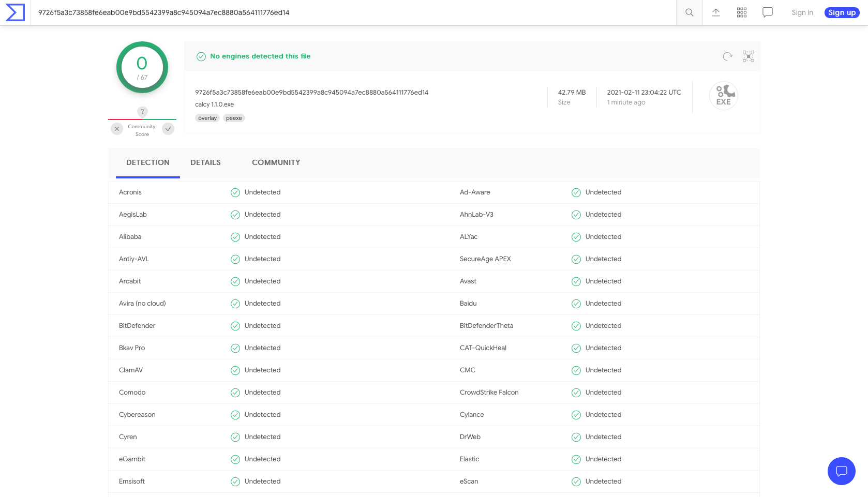Click the ALYac engine name
This screenshot has height=497, width=868.
click(469, 237)
